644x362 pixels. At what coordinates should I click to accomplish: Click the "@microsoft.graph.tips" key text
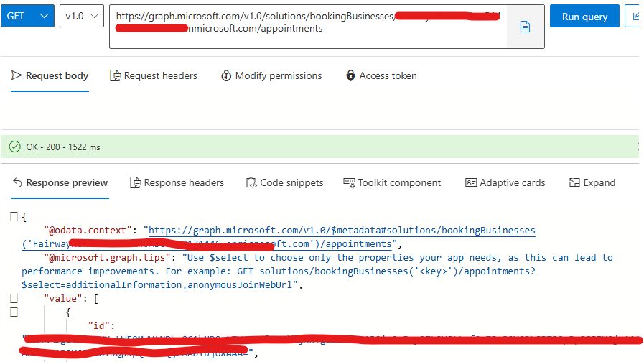click(x=107, y=257)
